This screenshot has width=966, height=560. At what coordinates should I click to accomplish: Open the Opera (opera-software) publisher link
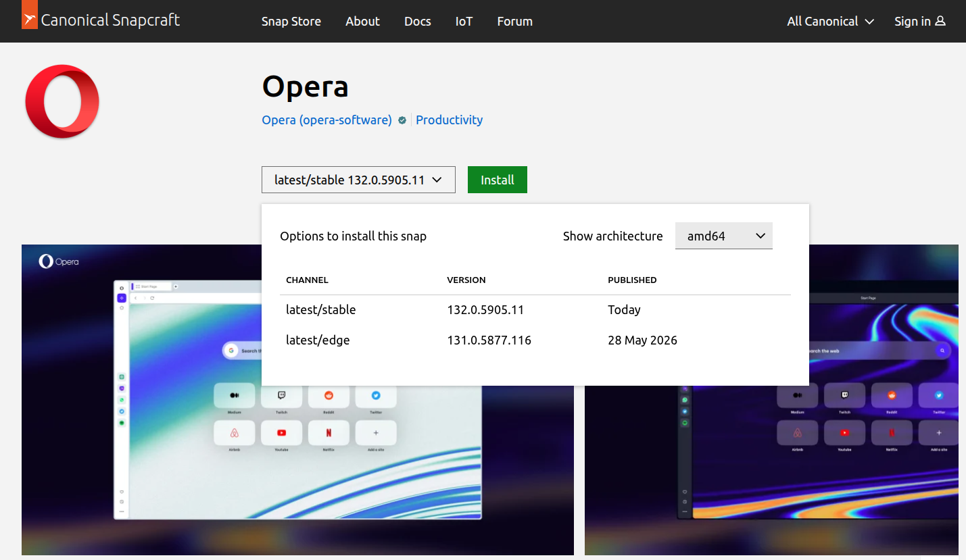(x=327, y=120)
